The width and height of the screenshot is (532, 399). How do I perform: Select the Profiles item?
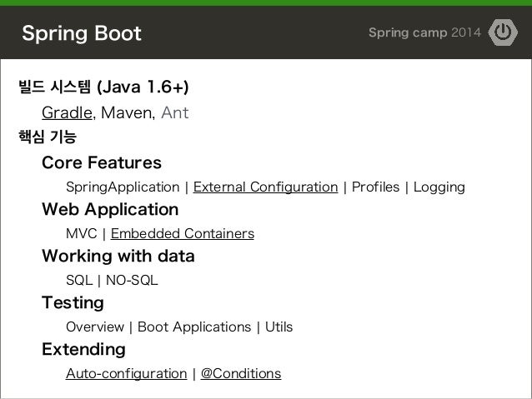(x=375, y=187)
